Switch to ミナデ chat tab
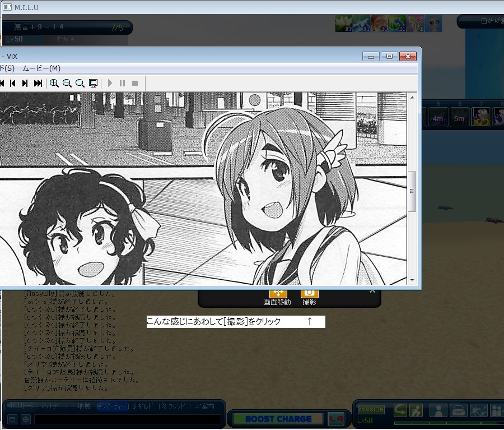This screenshot has height=430, width=504. click(50, 406)
